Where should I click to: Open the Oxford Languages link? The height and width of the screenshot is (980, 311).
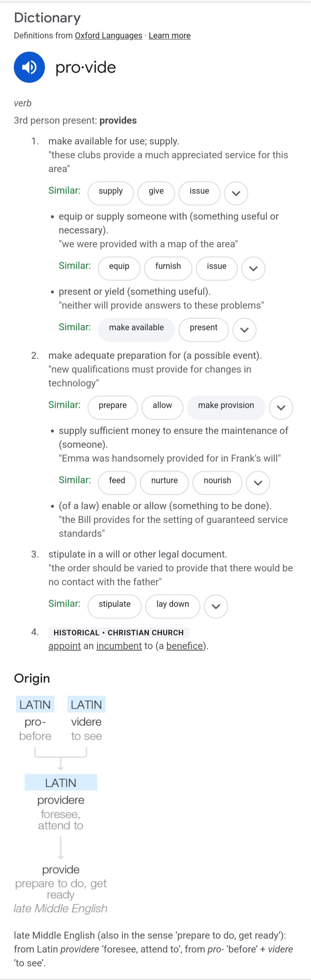[x=108, y=36]
